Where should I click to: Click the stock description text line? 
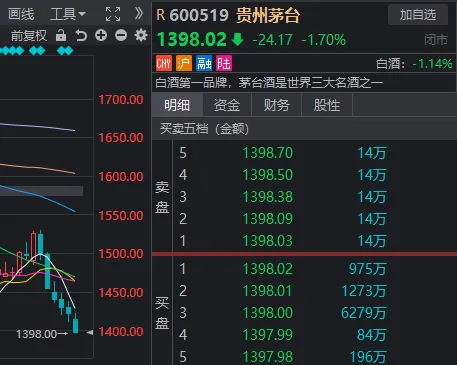pyautogui.click(x=269, y=83)
